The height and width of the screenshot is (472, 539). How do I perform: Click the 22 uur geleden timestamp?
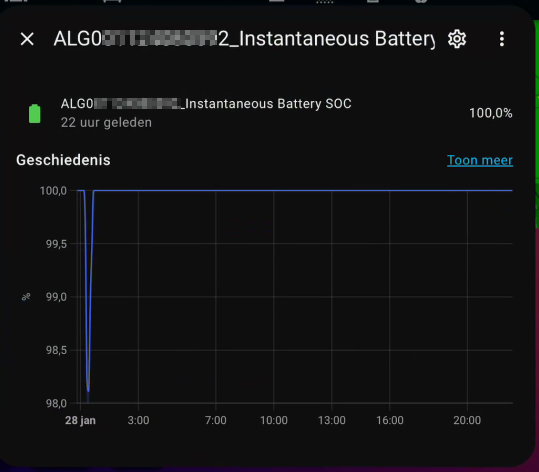106,122
